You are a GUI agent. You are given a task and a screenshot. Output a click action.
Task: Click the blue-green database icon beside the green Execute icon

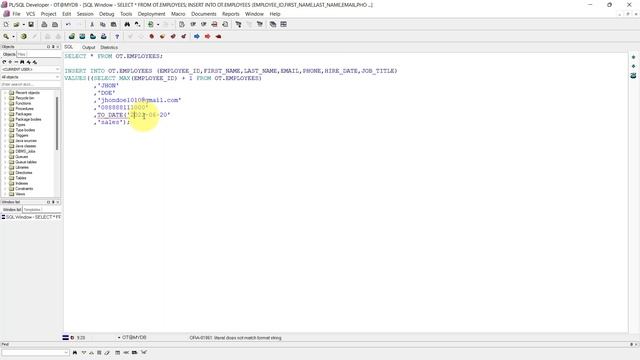[x=82, y=36]
